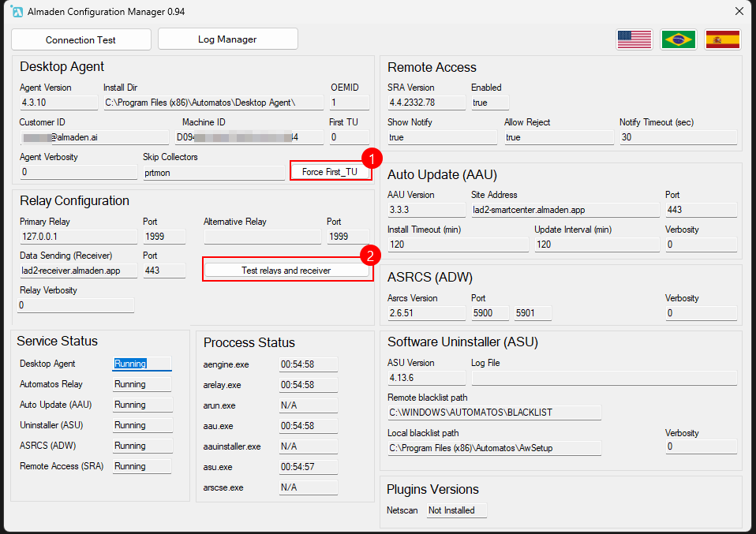Click the Software Uninstaller Verbosity field
This screenshot has width=756, height=534.
[701, 446]
